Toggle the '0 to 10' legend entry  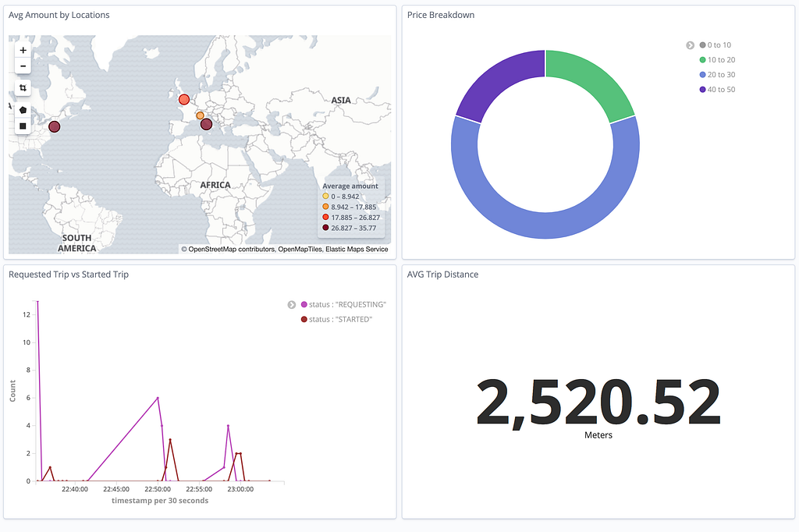coord(716,44)
